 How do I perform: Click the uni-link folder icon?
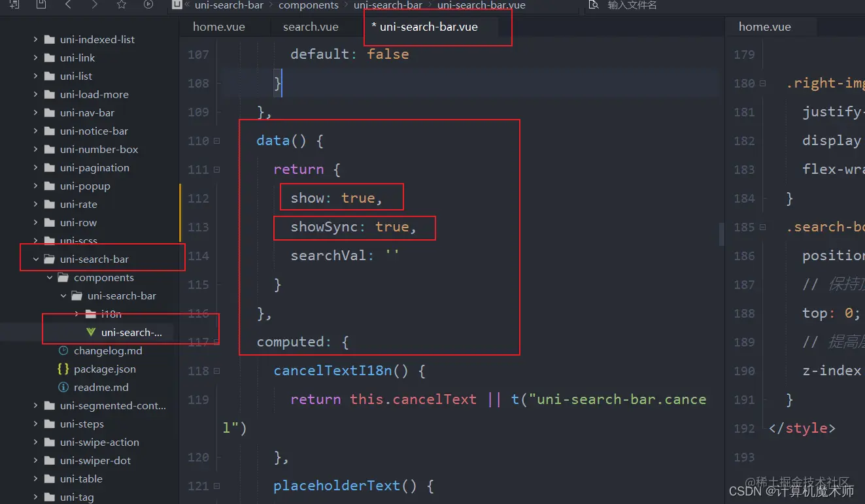(x=49, y=58)
